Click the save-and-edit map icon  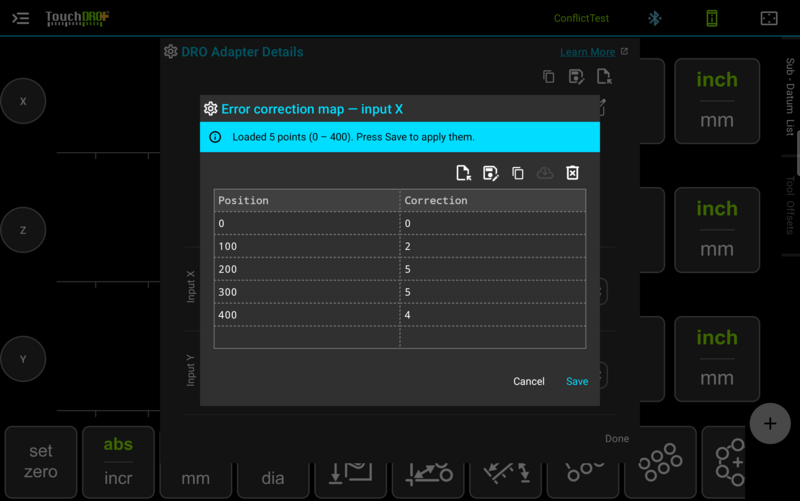tap(490, 173)
